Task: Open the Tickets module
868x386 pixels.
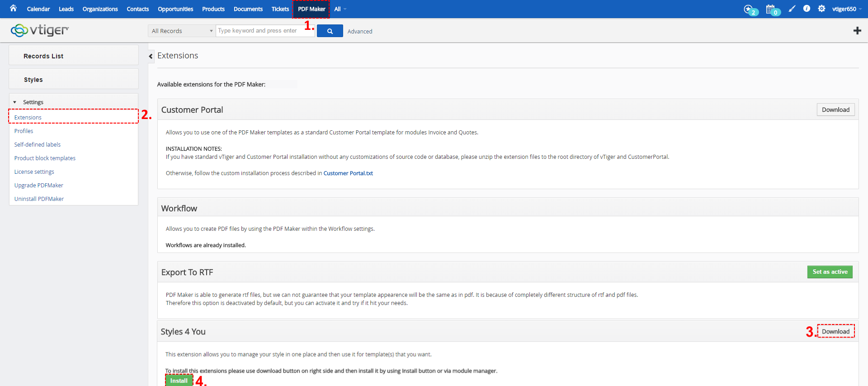Action: click(280, 9)
